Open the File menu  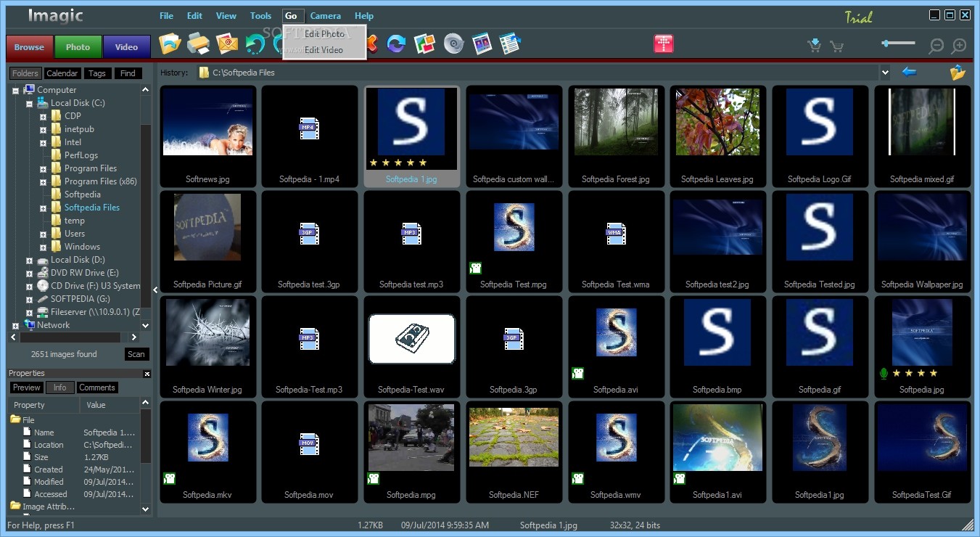[x=166, y=15]
